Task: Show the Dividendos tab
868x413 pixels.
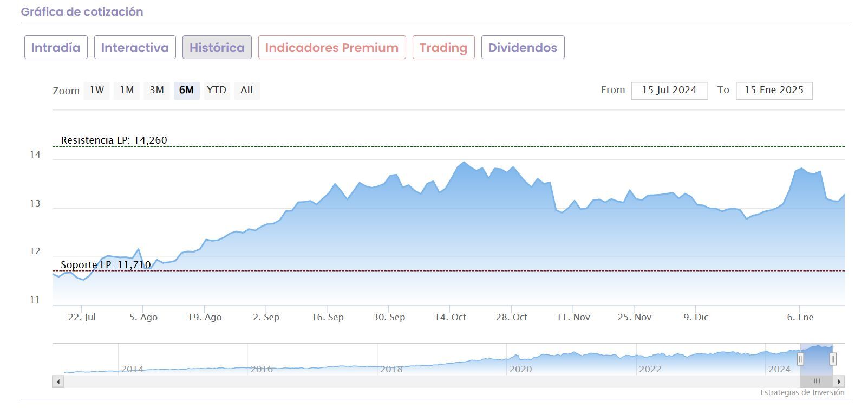Action: pyautogui.click(x=523, y=48)
